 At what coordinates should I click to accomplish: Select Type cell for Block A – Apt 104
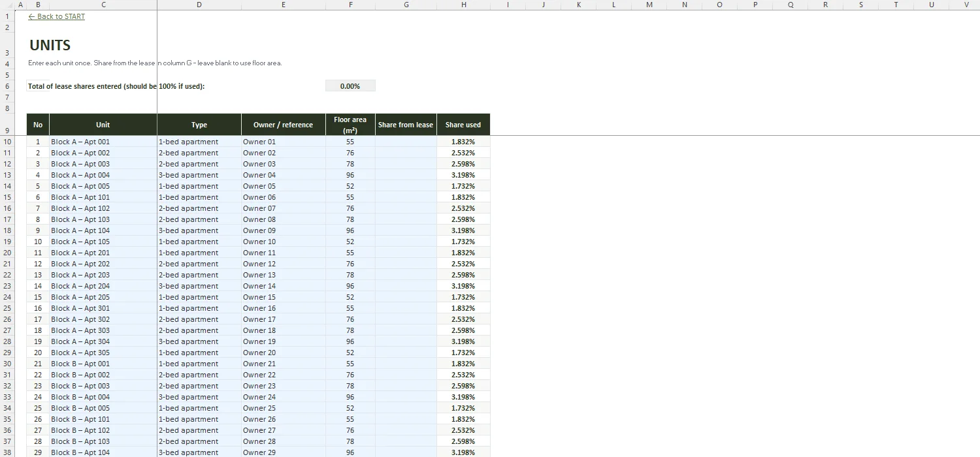(x=199, y=230)
